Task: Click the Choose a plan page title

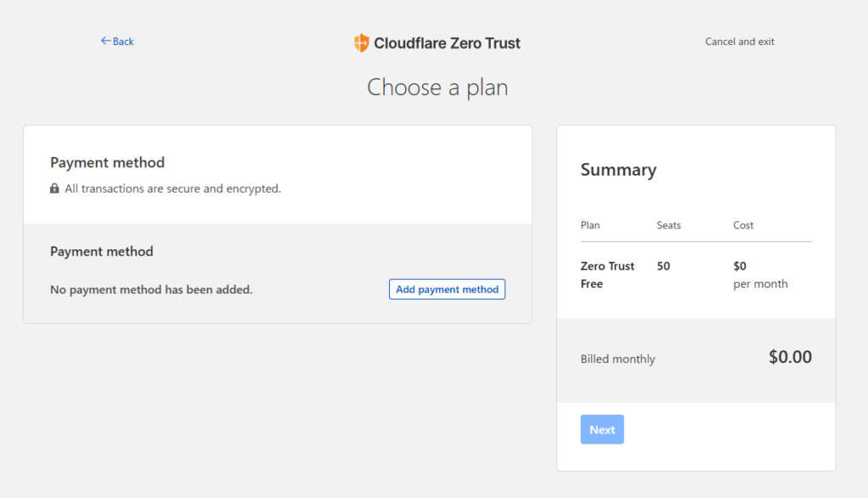Action: click(437, 87)
